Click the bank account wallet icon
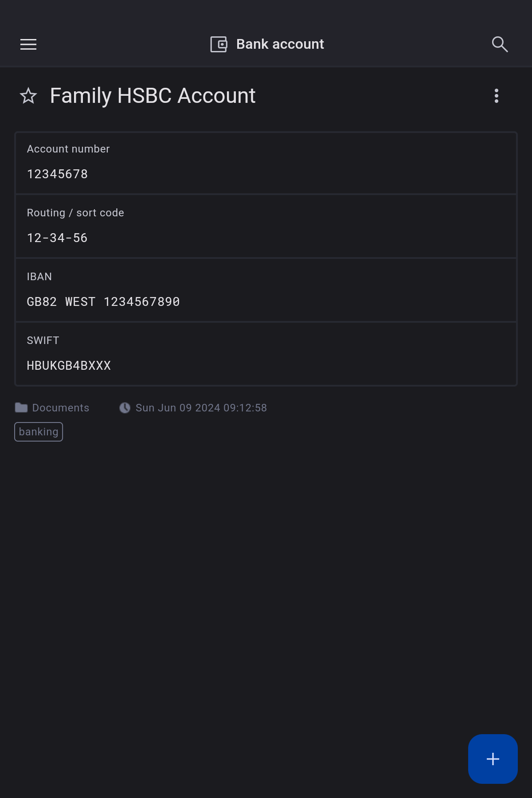Image resolution: width=532 pixels, height=798 pixels. [x=219, y=44]
